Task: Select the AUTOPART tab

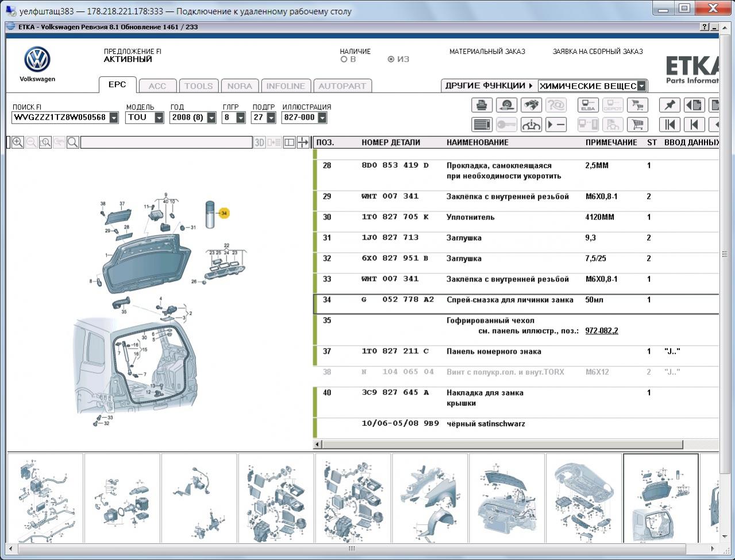Action: click(343, 86)
